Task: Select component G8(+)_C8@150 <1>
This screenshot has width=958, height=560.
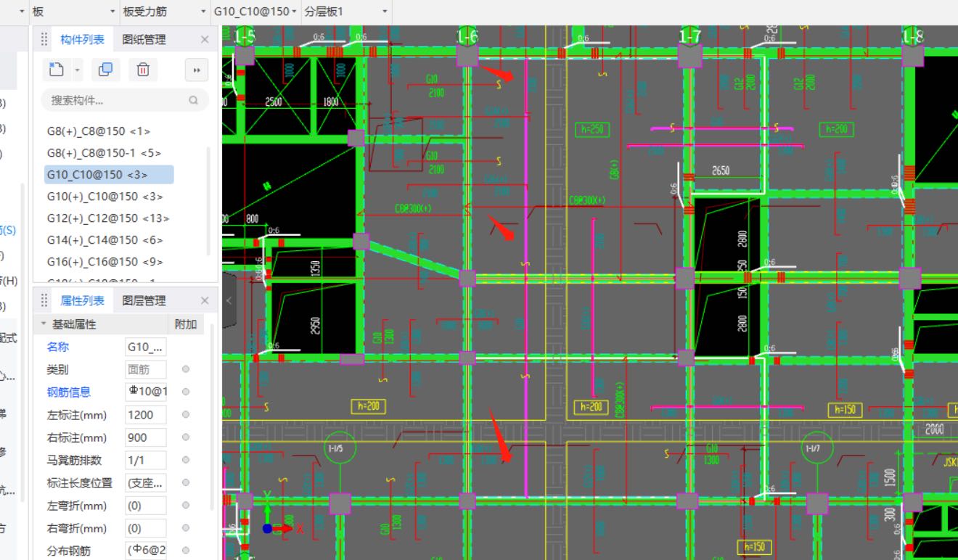Action: click(x=99, y=131)
